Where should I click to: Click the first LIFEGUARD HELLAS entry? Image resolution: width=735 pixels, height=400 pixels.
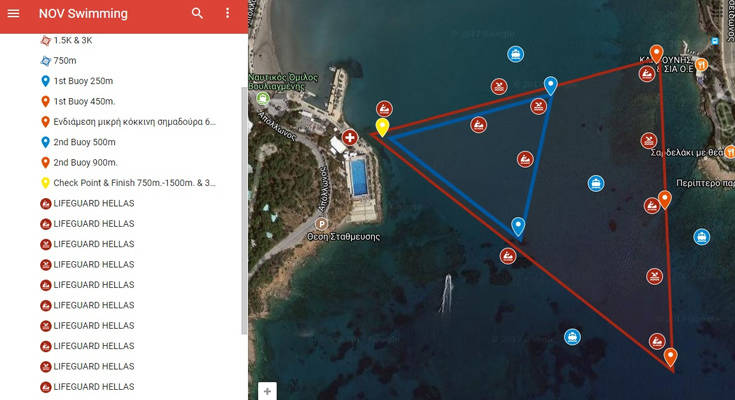(93, 203)
